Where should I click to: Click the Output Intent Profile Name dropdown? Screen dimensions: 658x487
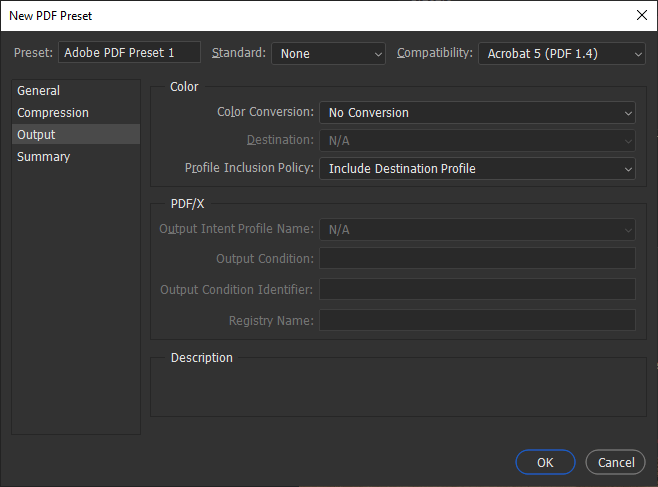click(x=477, y=230)
